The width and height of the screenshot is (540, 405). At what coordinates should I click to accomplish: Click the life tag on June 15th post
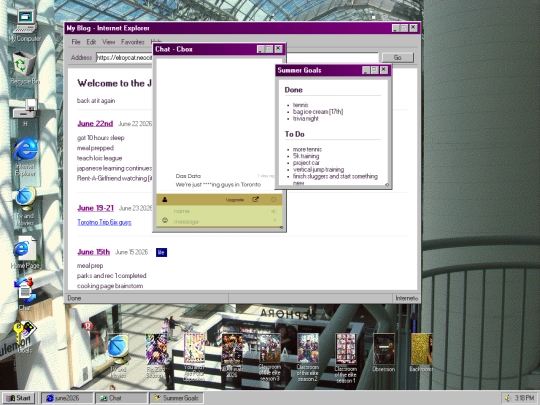(161, 252)
